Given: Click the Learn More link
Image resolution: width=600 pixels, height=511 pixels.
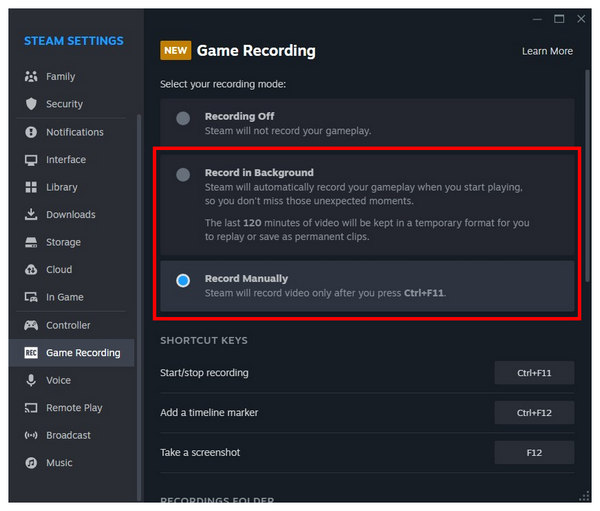Looking at the screenshot, I should coord(547,51).
